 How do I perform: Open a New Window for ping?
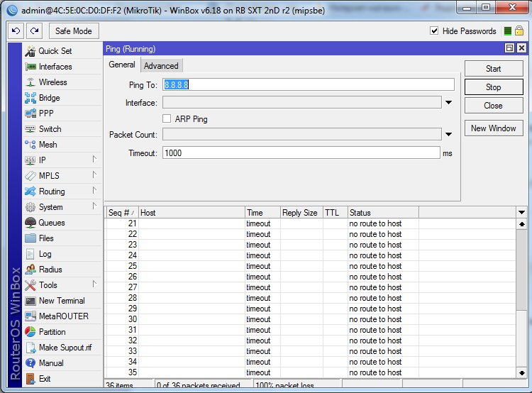[x=493, y=128]
